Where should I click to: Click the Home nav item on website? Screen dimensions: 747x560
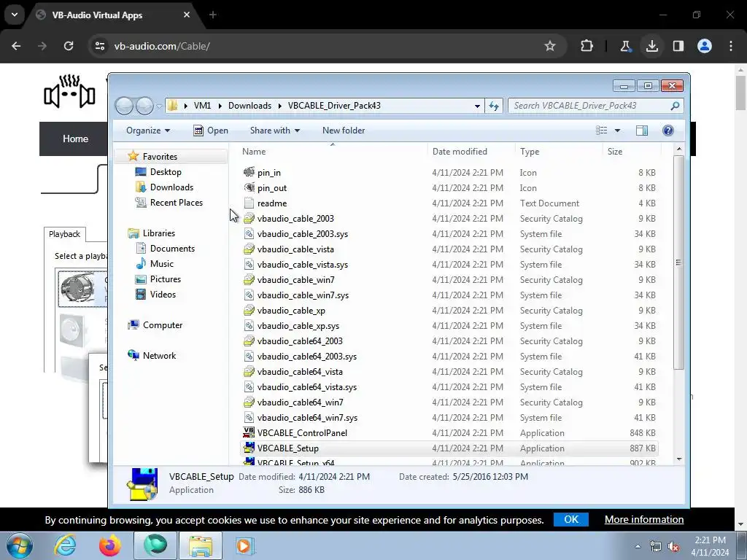[75, 139]
